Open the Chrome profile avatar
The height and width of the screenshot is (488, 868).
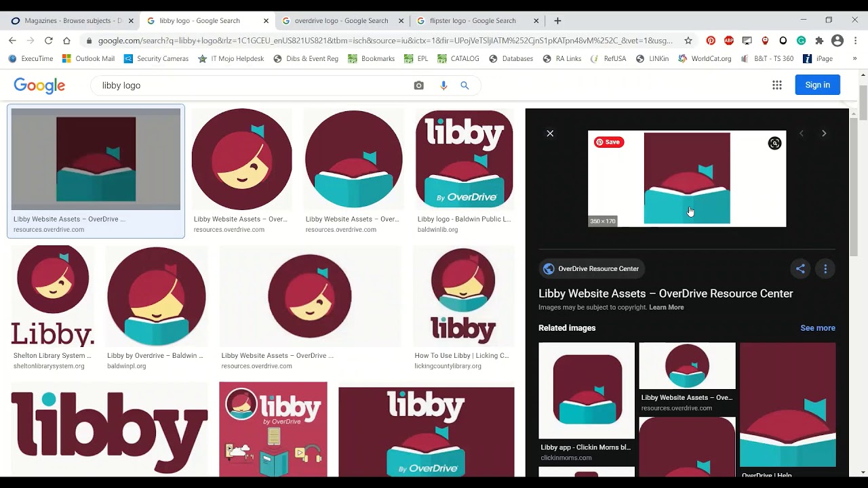837,41
